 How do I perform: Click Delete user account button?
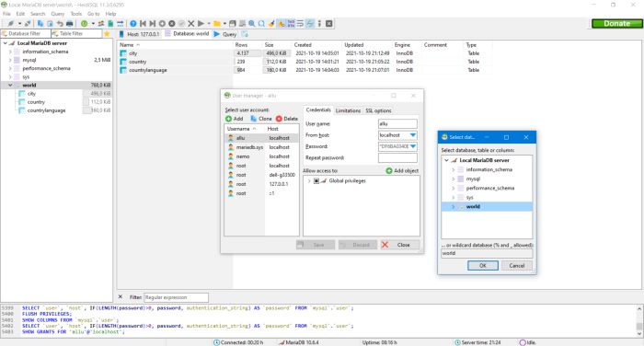click(x=287, y=119)
